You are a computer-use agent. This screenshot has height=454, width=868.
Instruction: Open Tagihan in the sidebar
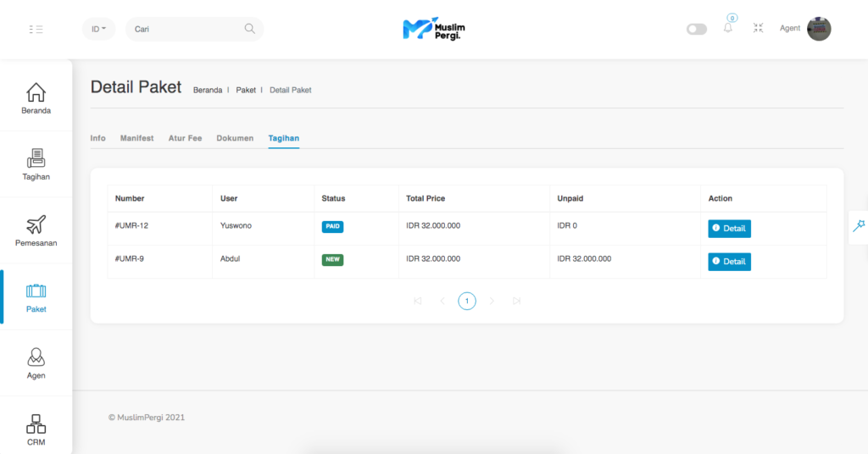(x=36, y=158)
